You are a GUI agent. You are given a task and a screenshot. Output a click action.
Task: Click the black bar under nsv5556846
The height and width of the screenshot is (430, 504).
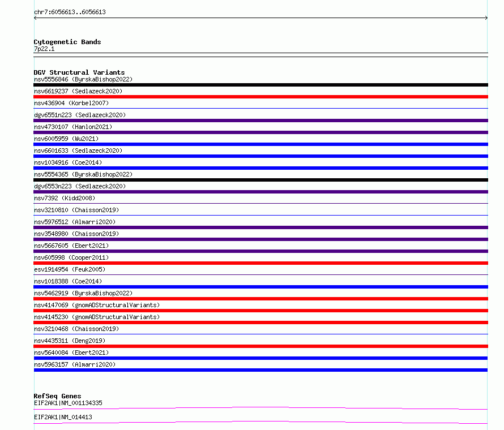(260, 85)
